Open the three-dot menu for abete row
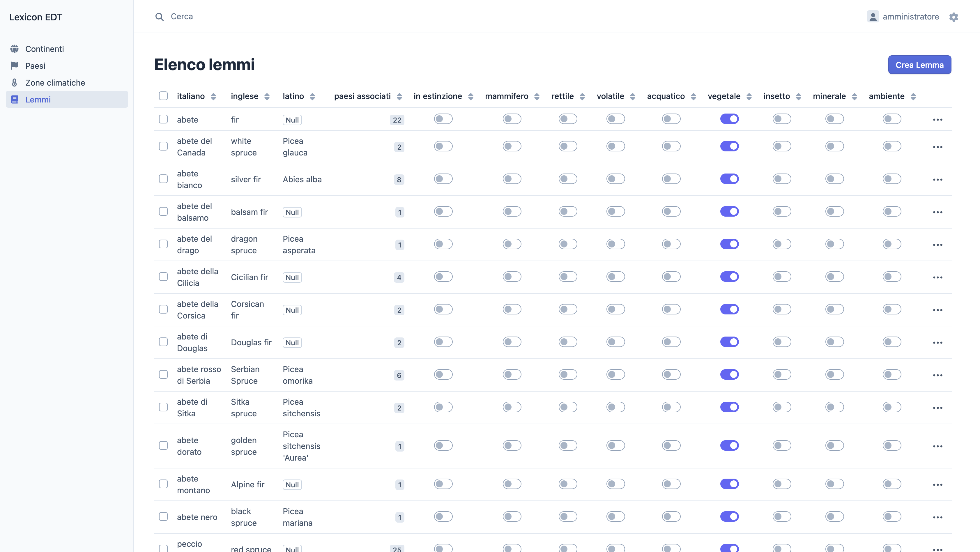This screenshot has height=552, width=980. (937, 120)
